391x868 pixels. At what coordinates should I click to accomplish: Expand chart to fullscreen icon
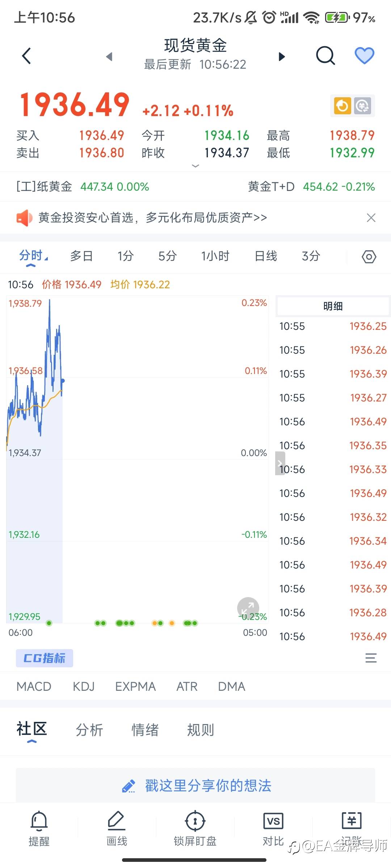coord(248,608)
